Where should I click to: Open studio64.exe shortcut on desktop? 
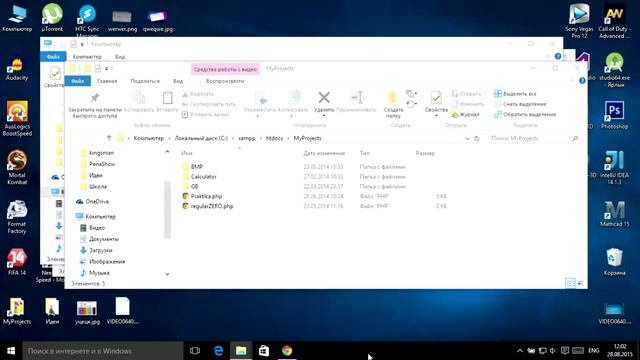pyautogui.click(x=614, y=69)
